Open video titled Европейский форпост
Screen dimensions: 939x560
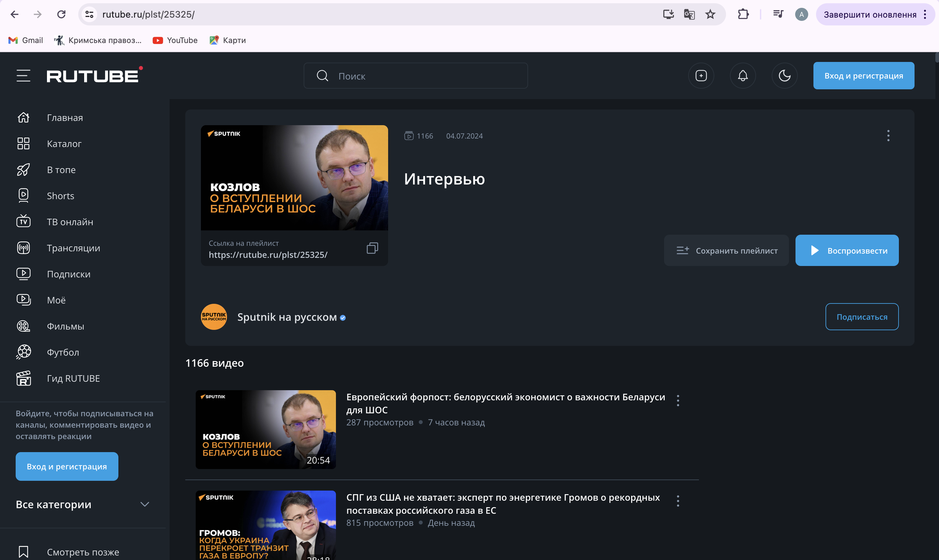(x=506, y=404)
